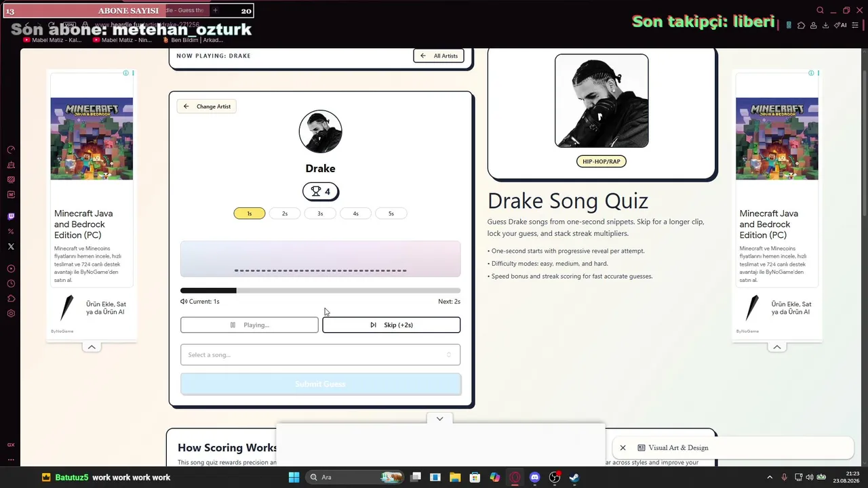Open Steam from the taskbar
The width and height of the screenshot is (868, 488).
click(574, 477)
